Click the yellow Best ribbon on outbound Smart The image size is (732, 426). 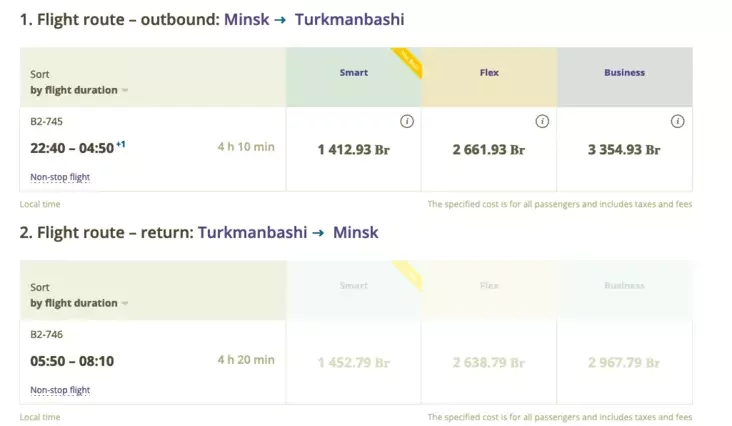tap(408, 61)
